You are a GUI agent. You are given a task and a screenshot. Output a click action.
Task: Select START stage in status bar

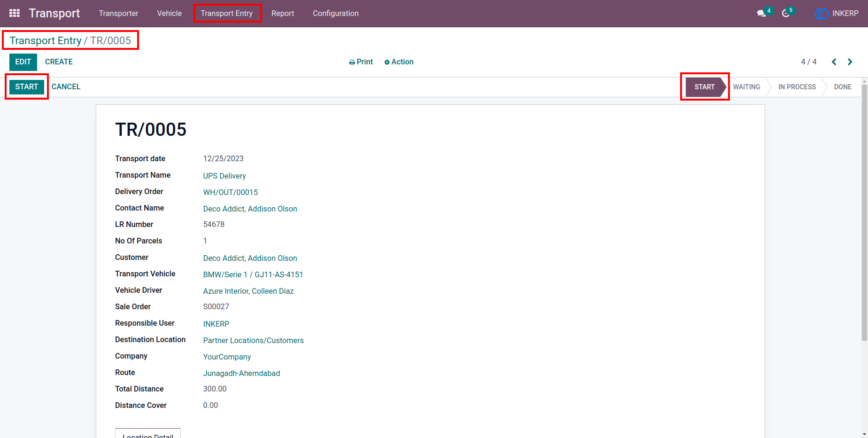click(705, 87)
